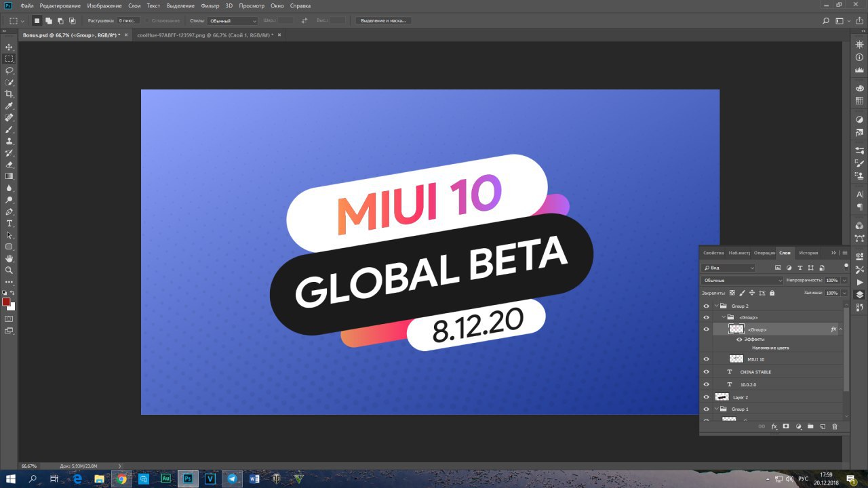Open the new adjustment layer menu

(x=798, y=426)
